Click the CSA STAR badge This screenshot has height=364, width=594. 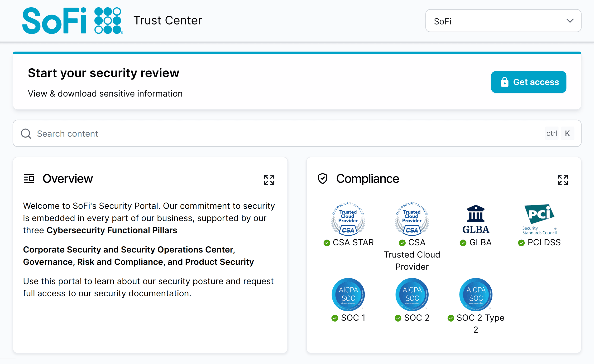[x=348, y=220]
